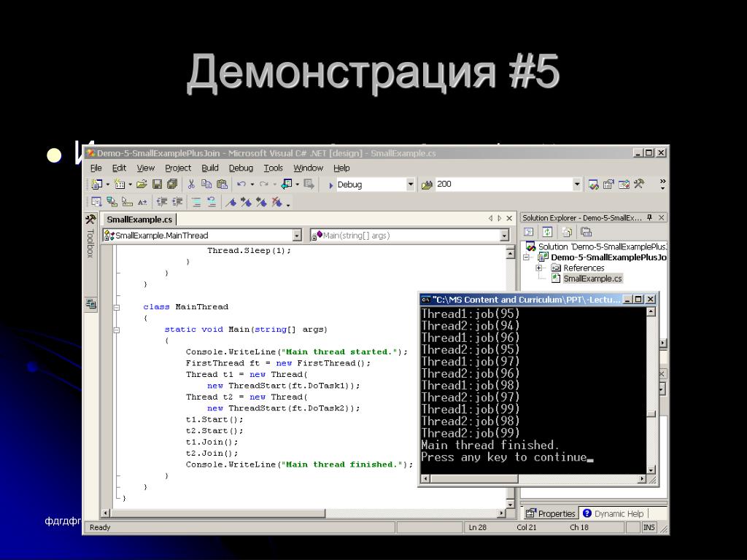Click the Increase Indent icon

tap(177, 202)
